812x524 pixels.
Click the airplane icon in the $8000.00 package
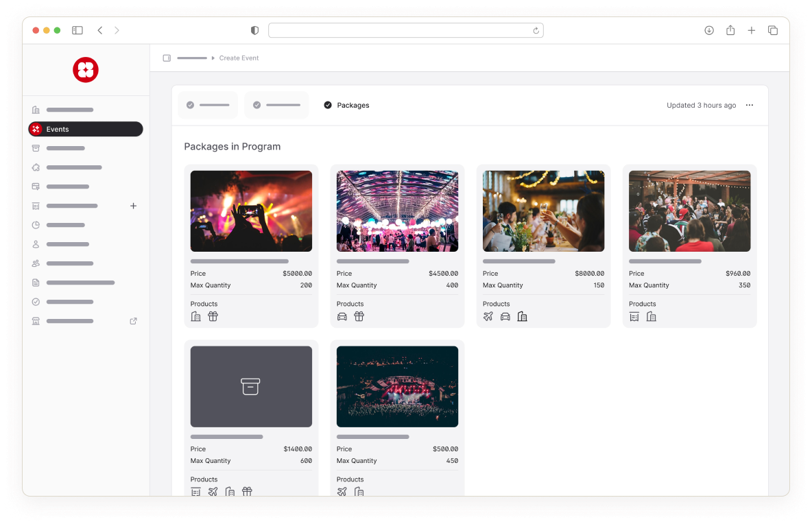488,316
